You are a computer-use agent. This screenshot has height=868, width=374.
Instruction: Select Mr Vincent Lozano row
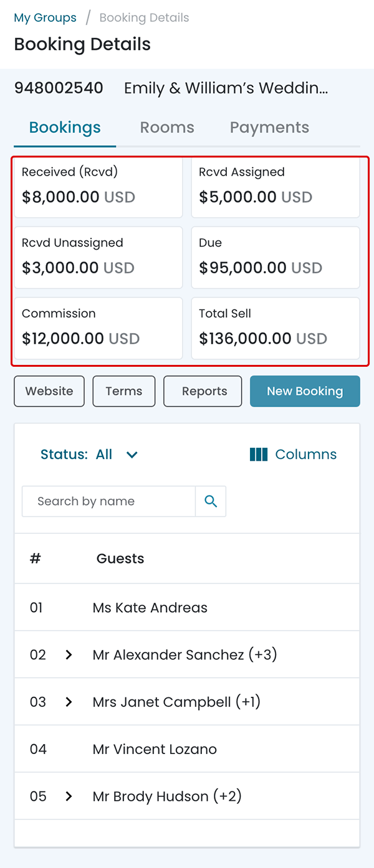point(155,749)
